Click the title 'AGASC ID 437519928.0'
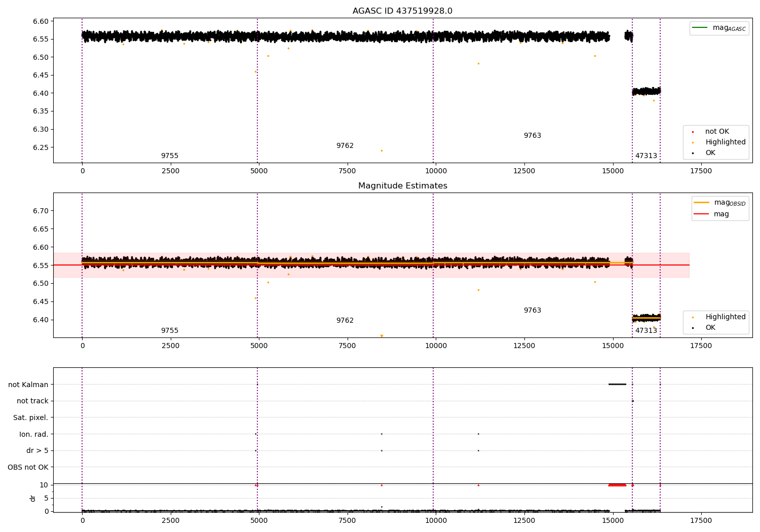 (402, 11)
